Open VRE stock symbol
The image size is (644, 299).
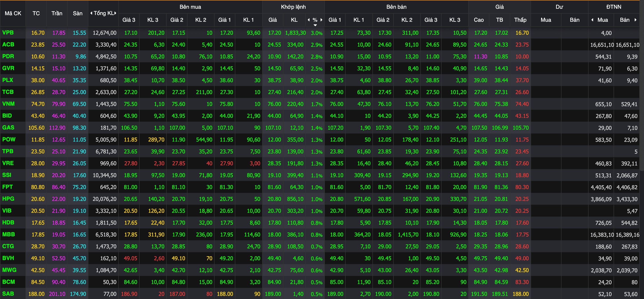click(x=8, y=163)
